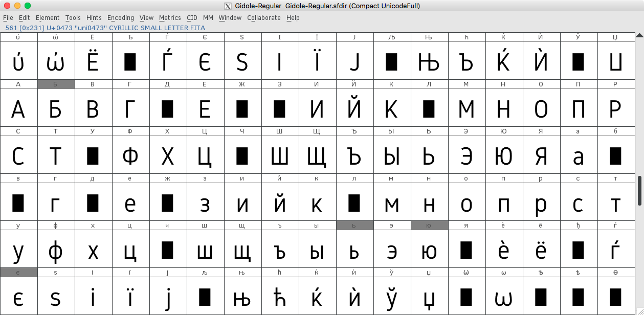Select the Cyrillic capital Я glyph cell

(541, 155)
